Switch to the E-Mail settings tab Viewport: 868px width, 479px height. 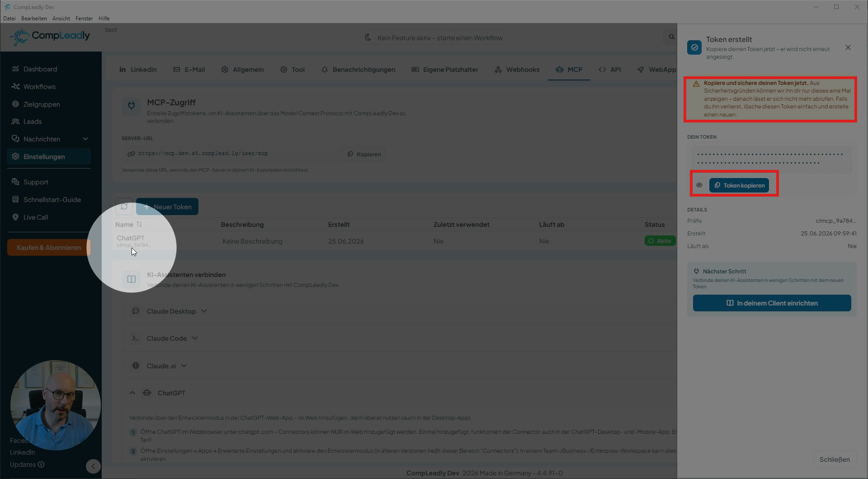[189, 70]
